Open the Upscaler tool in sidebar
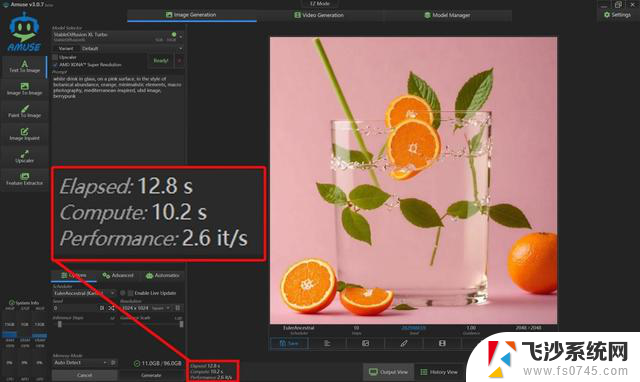The height and width of the screenshot is (382, 640). coord(24,157)
